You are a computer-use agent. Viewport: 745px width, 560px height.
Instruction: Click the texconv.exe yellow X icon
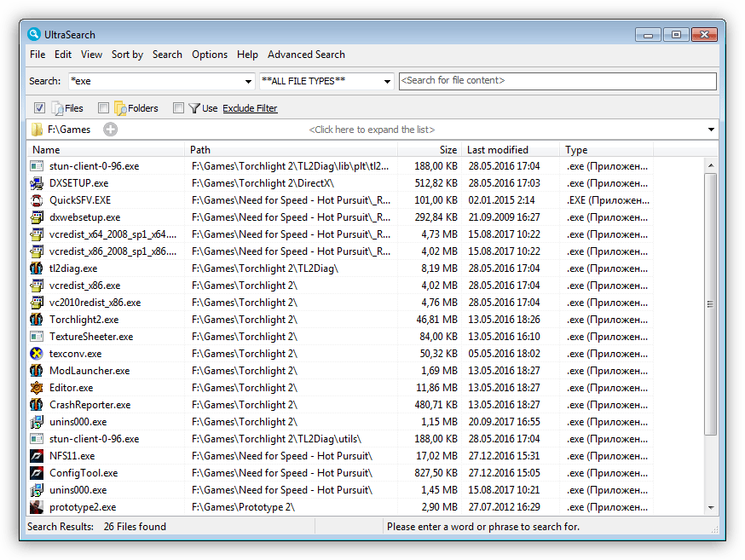click(x=37, y=354)
